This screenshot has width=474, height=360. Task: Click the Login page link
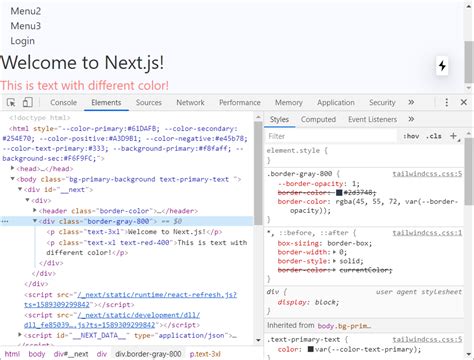point(23,41)
